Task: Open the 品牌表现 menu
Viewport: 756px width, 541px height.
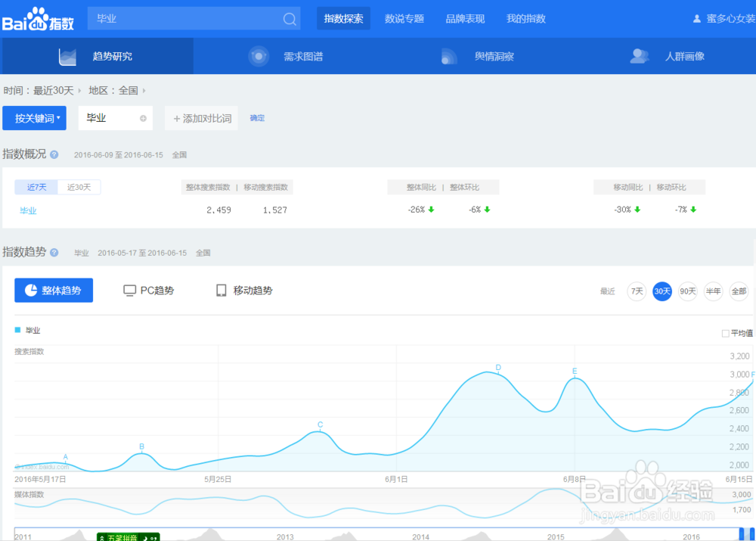Action: tap(465, 19)
